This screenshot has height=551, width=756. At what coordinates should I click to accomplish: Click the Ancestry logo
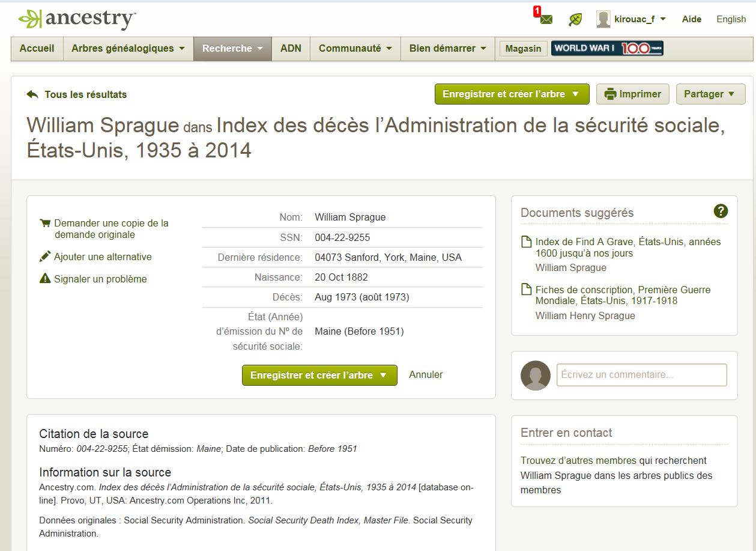[76, 19]
